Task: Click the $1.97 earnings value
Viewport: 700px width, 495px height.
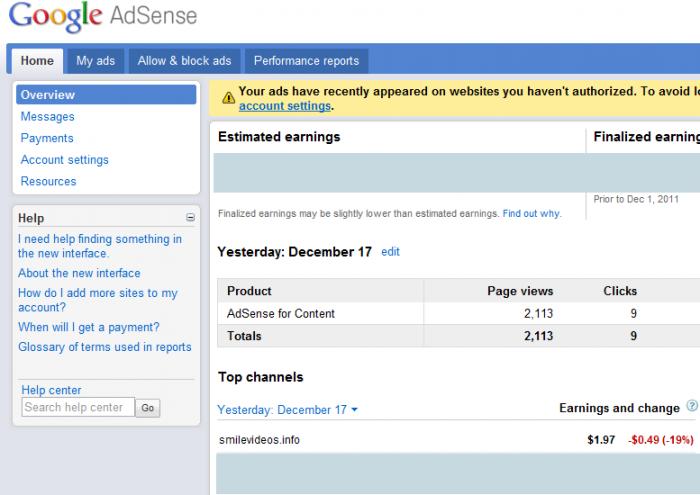Action: tap(601, 440)
